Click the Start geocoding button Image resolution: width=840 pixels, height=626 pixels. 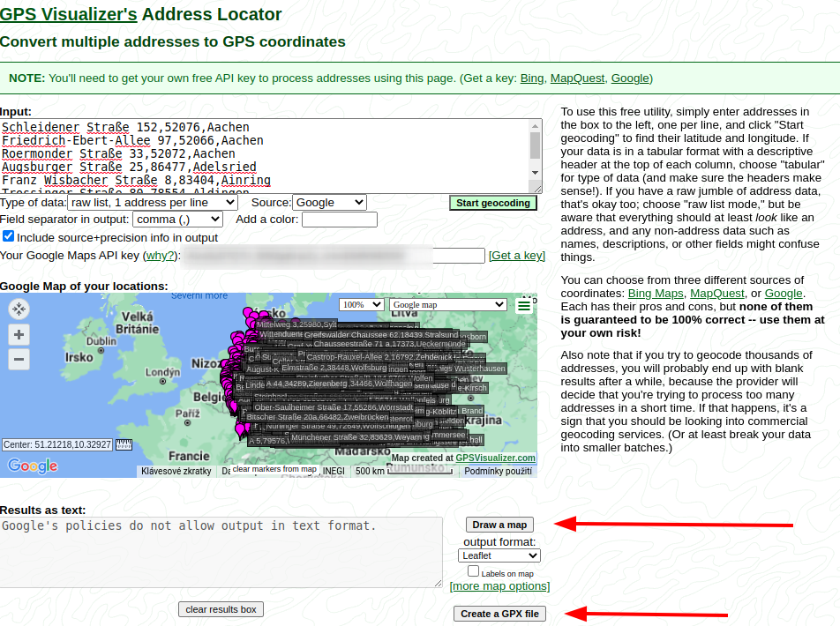(x=493, y=203)
